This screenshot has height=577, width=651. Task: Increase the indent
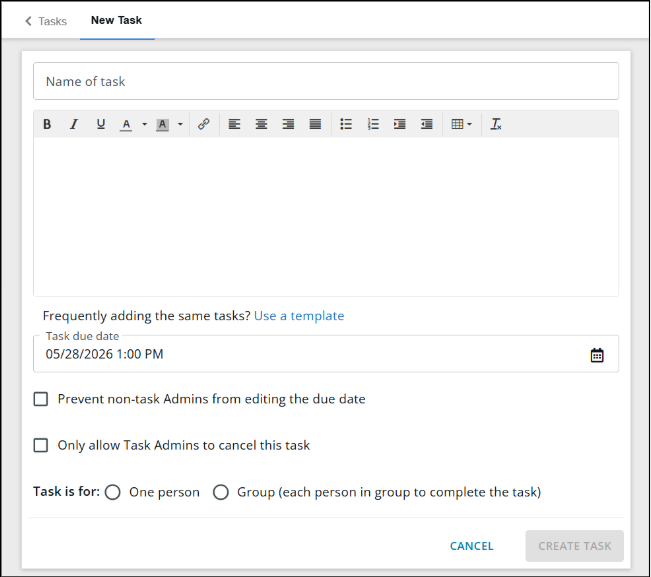pos(399,124)
